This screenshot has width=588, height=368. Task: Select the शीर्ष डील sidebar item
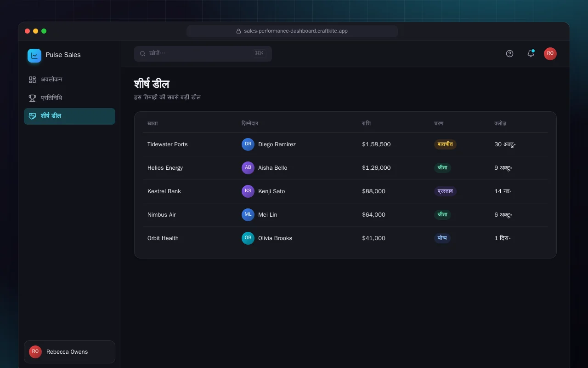pos(69,116)
